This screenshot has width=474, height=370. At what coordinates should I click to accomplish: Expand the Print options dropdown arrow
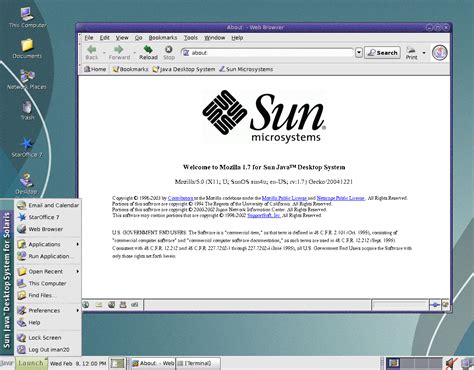pos(424,53)
